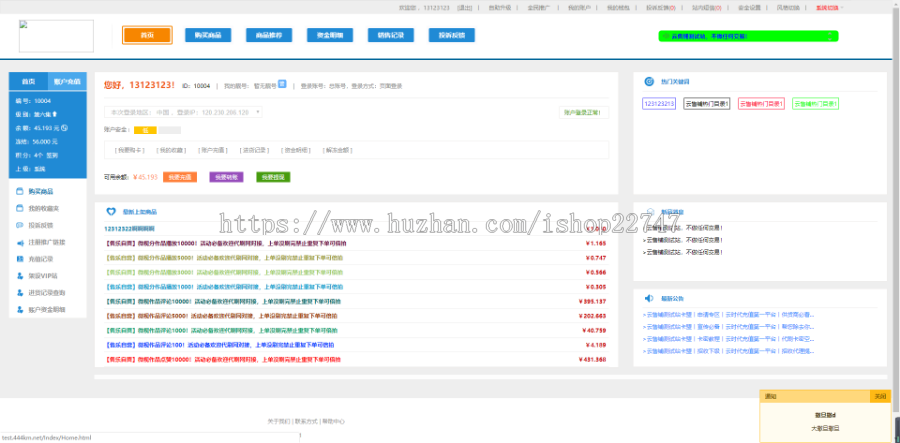Viewport: 900px width, 443px height.
Task: Click the green 我要提现 button
Action: pos(273,177)
